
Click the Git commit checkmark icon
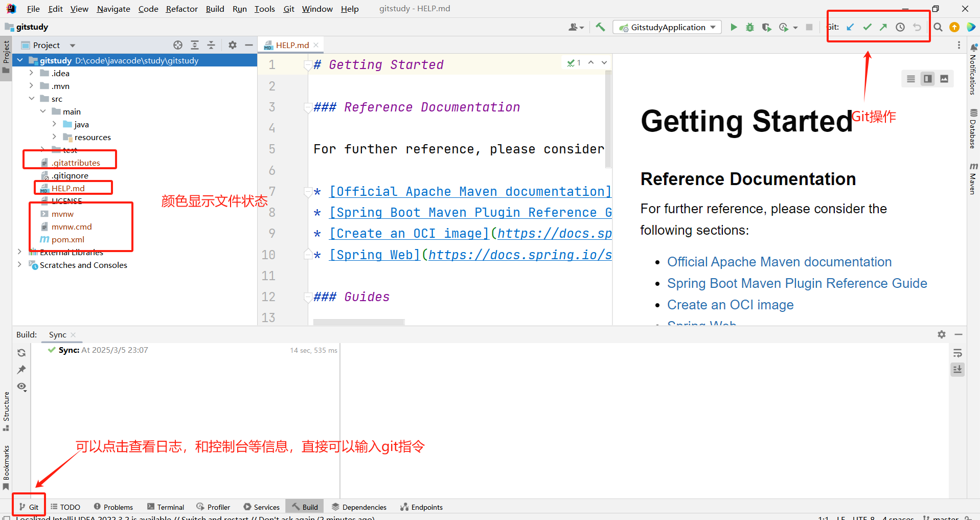pos(867,27)
